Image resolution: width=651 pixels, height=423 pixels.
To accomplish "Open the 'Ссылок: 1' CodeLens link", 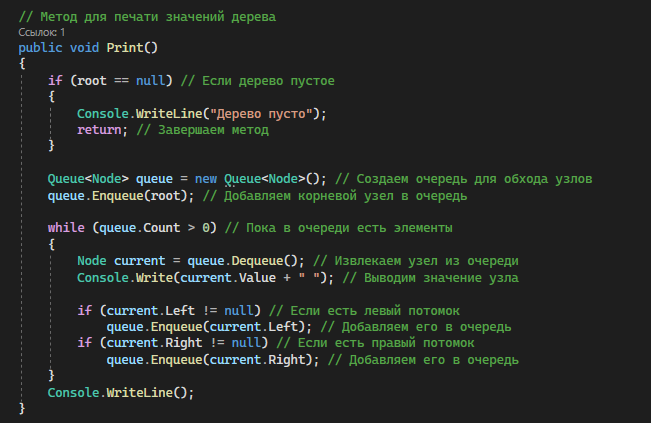I will pos(42,32).
